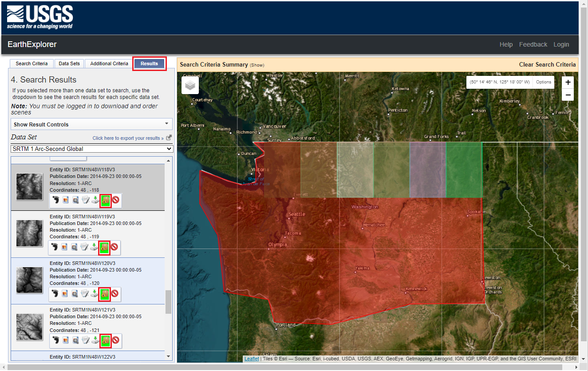Zoom in on the map
Viewport: 588px width, 371px height.
tap(568, 82)
